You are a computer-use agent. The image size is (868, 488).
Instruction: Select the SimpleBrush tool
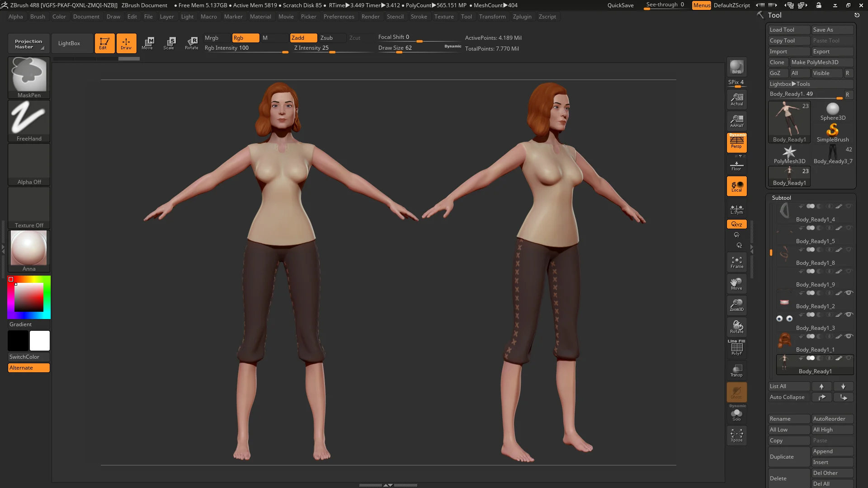tap(833, 133)
